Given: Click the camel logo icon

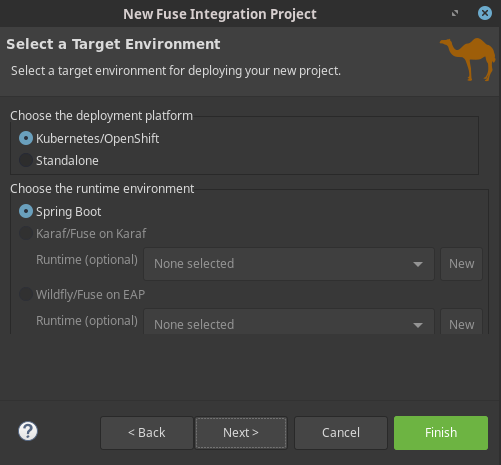Looking at the screenshot, I should pyautogui.click(x=468, y=59).
